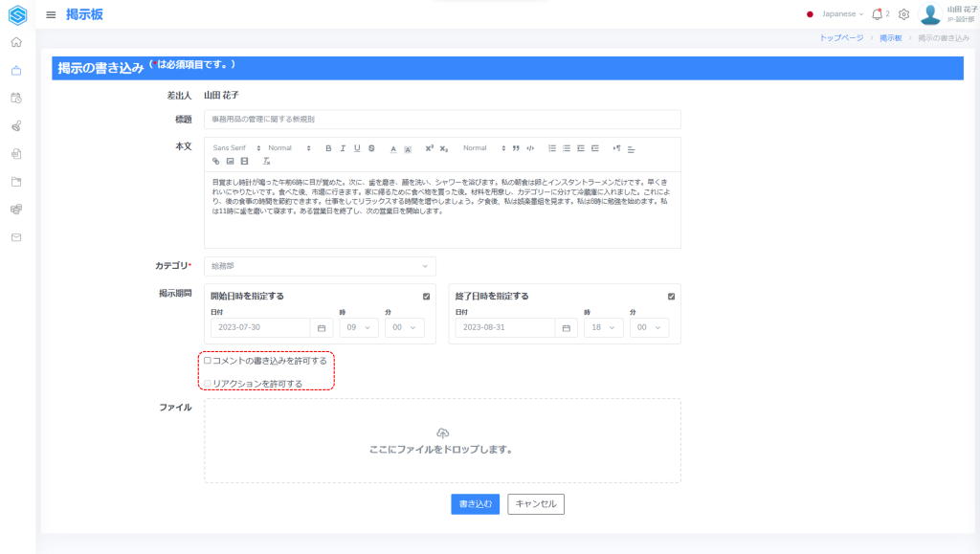Open the カテゴリ dropdown showing 総務部
The image size is (980, 554).
(x=320, y=266)
